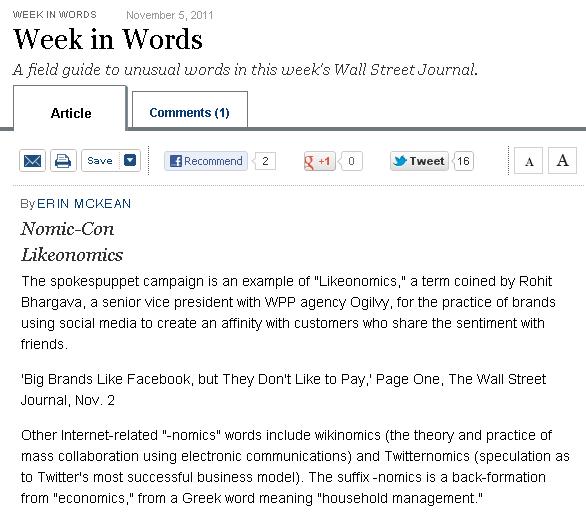The width and height of the screenshot is (586, 521).
Task: Click the Nomic-Con italic heading
Action: (x=67, y=229)
